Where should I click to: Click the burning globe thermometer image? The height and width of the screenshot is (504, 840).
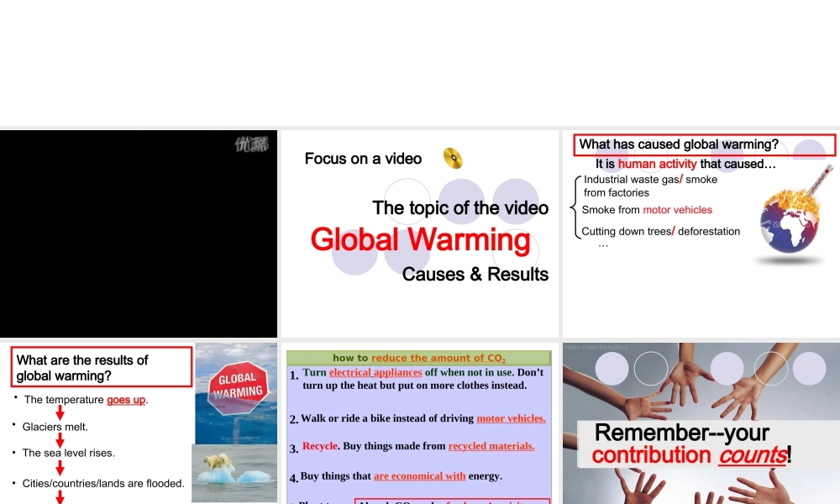click(x=793, y=214)
